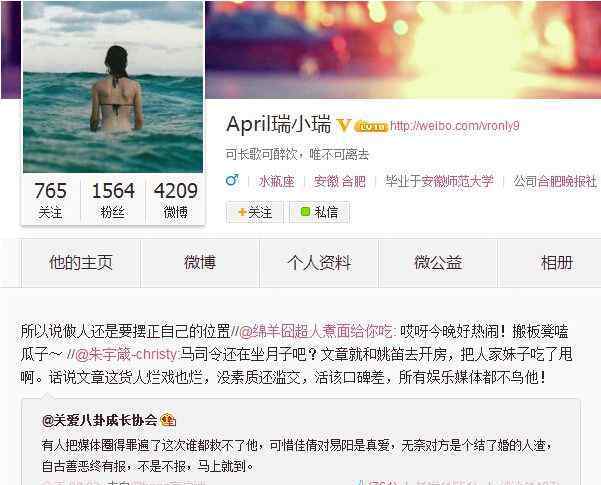The width and height of the screenshot is (601, 485).
Task: Click the male gender symbol icon
Action: pyautogui.click(x=232, y=180)
